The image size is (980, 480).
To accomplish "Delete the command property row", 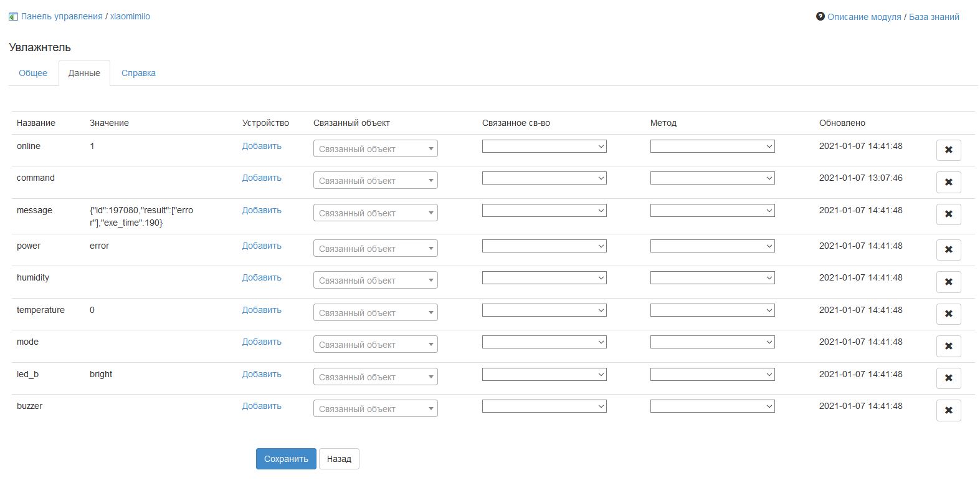I will coord(948,182).
